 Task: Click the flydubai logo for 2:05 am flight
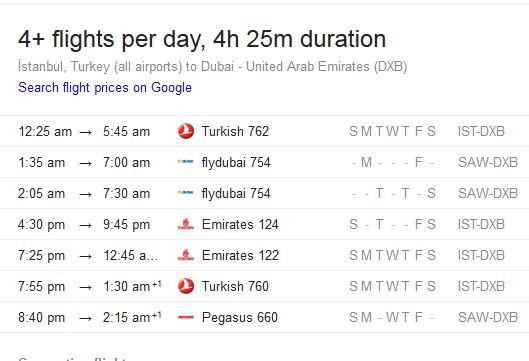click(x=186, y=193)
